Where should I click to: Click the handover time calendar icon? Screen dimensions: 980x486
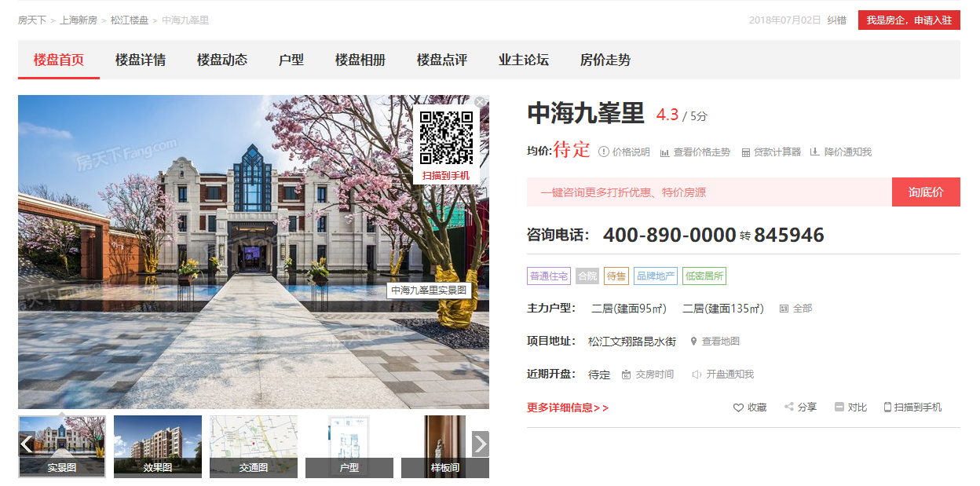pyautogui.click(x=626, y=375)
